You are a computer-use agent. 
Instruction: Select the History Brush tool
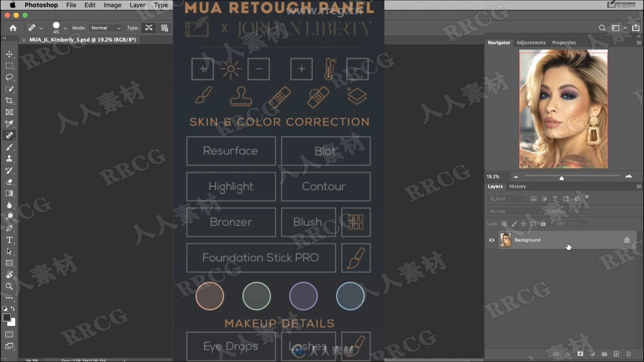9,170
